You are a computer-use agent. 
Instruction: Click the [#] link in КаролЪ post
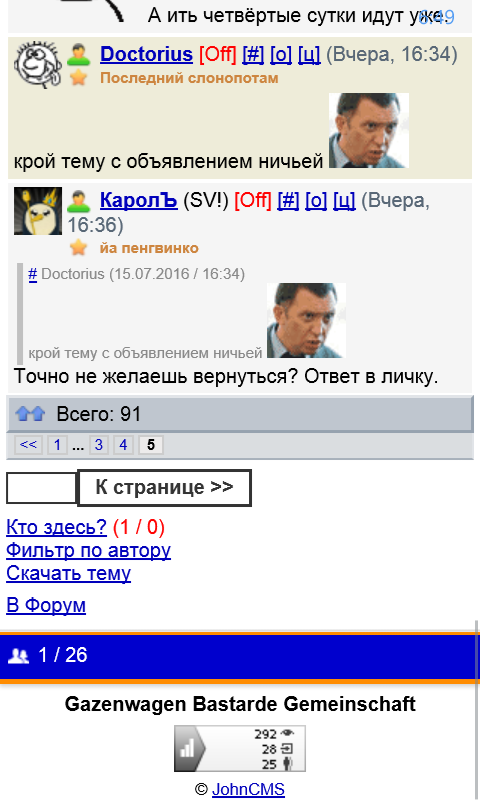click(288, 201)
